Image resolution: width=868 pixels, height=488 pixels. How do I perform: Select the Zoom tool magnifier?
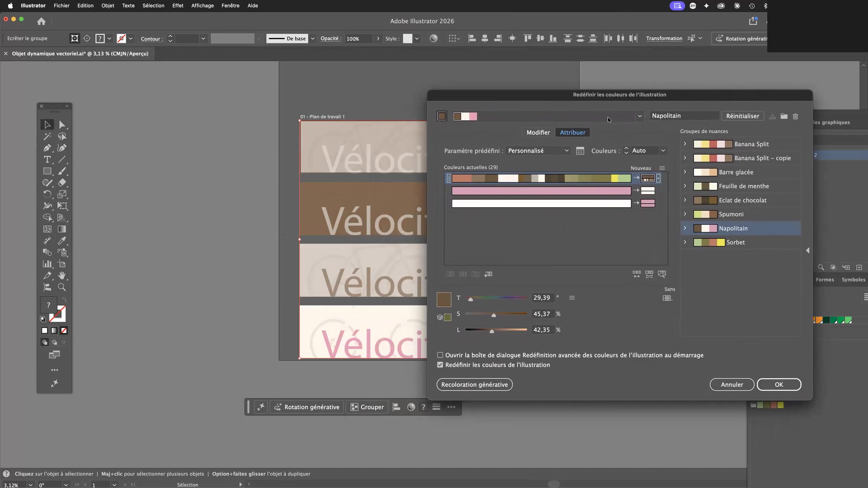[62, 287]
